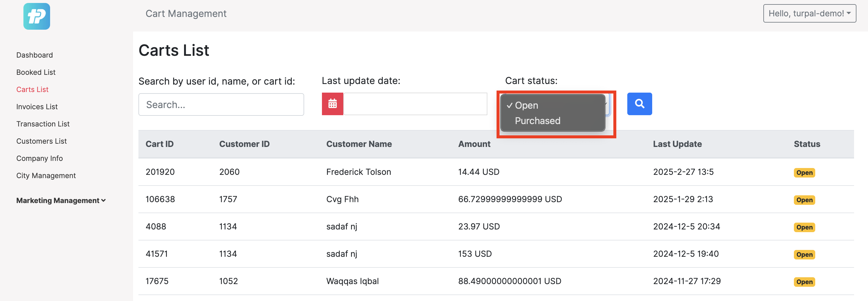Screen dimensions: 868x301
Task: Open Customers List in sidebar
Action: (42, 141)
